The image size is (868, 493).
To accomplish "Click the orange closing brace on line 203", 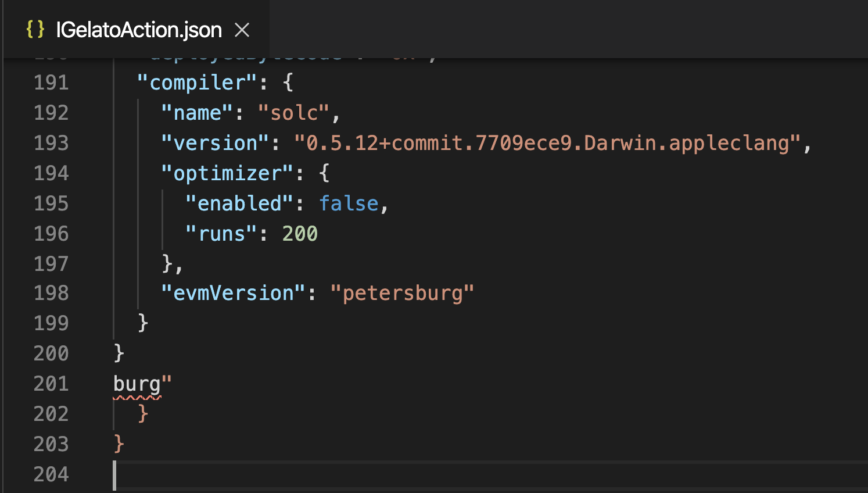I will pos(119,444).
